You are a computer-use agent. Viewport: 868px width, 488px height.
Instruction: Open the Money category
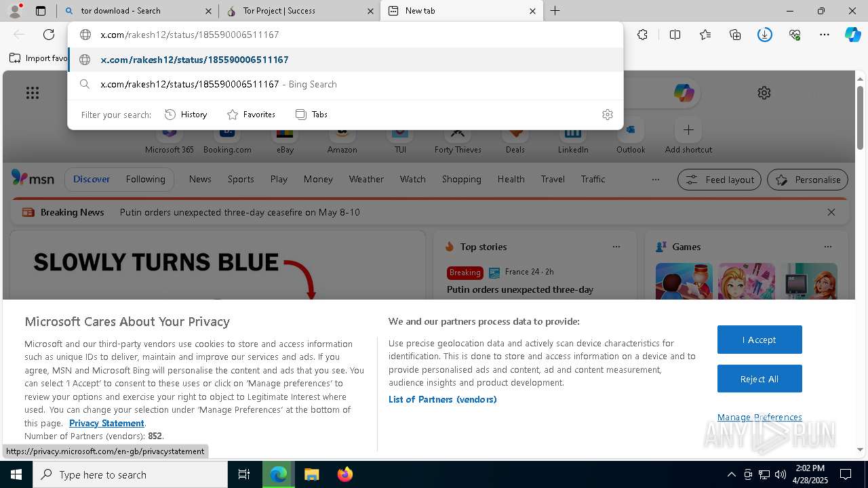[x=318, y=179]
